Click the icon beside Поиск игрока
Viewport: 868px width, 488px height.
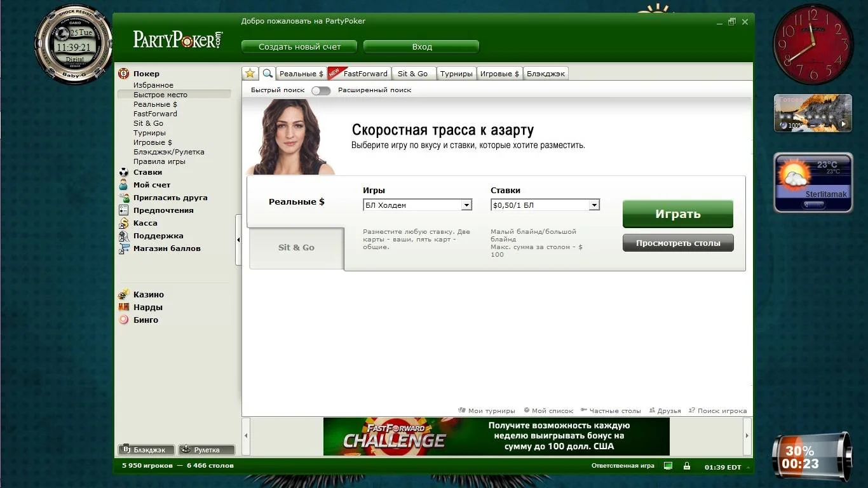point(692,410)
